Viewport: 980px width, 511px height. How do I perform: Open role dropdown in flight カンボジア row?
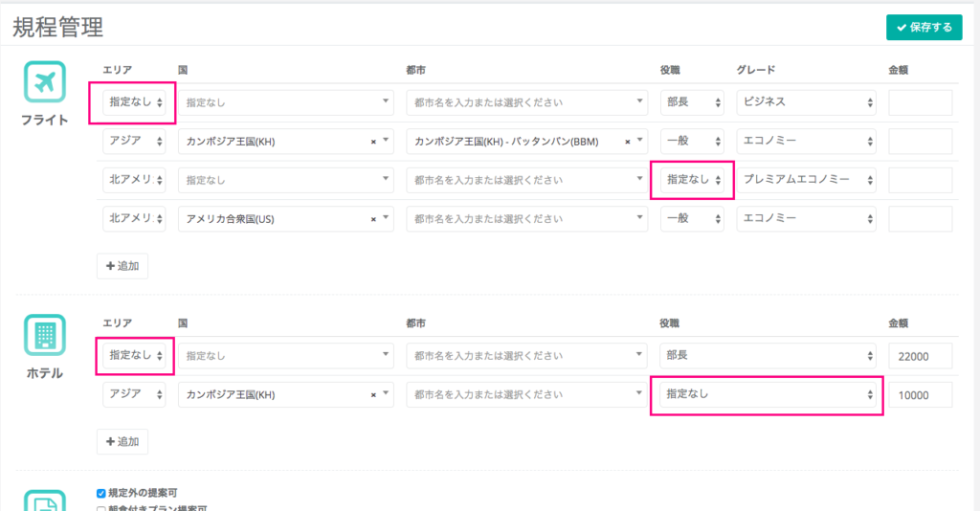tap(692, 142)
